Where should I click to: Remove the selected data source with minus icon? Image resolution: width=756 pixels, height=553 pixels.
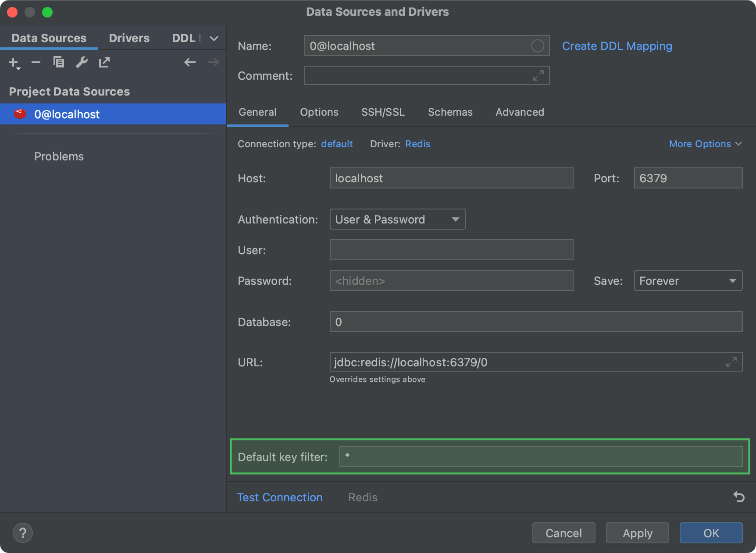pos(36,63)
